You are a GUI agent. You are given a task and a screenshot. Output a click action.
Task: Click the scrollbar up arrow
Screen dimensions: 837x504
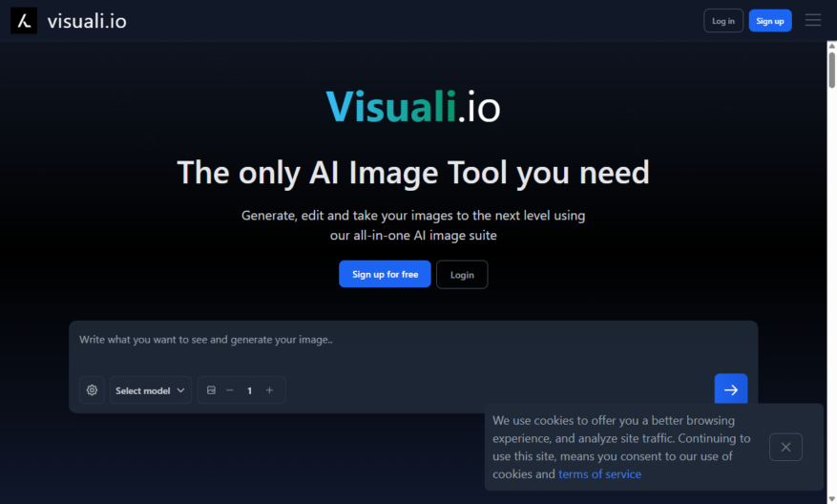[831, 47]
